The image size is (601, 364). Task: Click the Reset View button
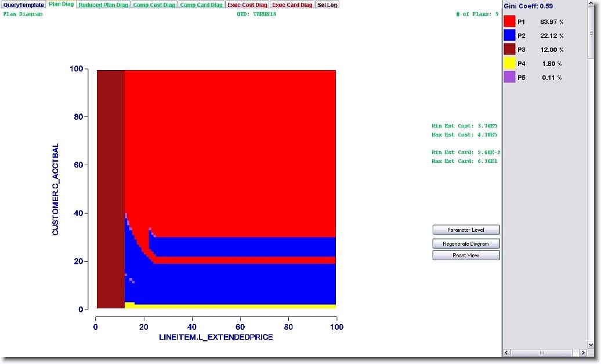466,256
